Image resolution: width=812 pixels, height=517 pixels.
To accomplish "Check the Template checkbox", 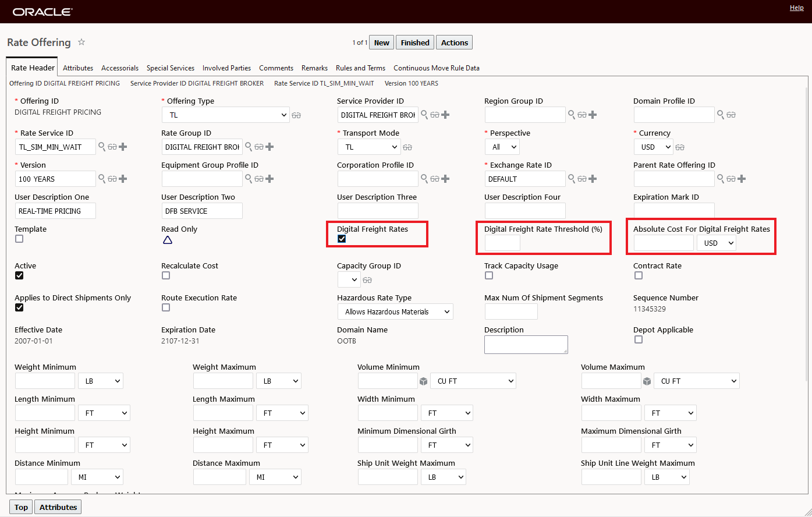I will (x=19, y=239).
